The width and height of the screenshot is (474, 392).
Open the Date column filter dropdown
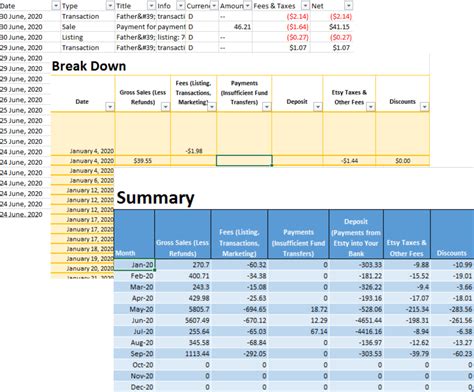tap(56, 6)
